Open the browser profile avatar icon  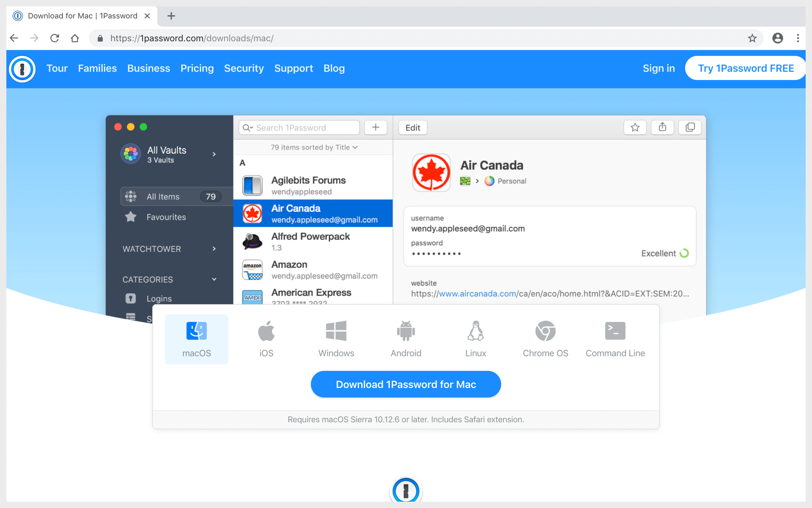(x=778, y=38)
